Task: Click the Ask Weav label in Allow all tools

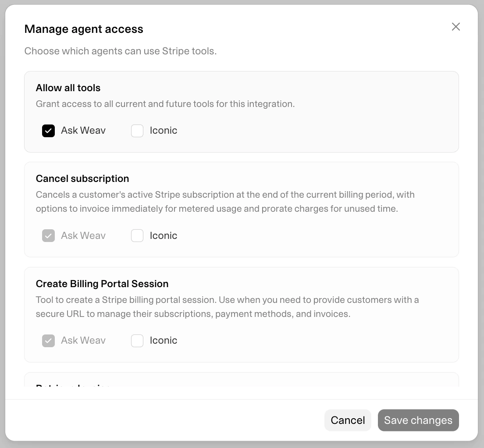Action: (83, 131)
